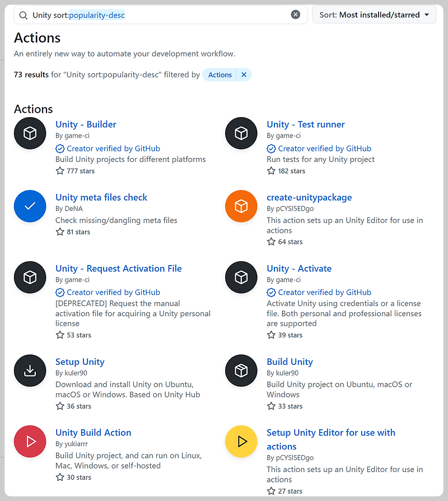Viewport: 448px width, 501px height.
Task: Click the star outline next to 27 stars
Action: 271,491
